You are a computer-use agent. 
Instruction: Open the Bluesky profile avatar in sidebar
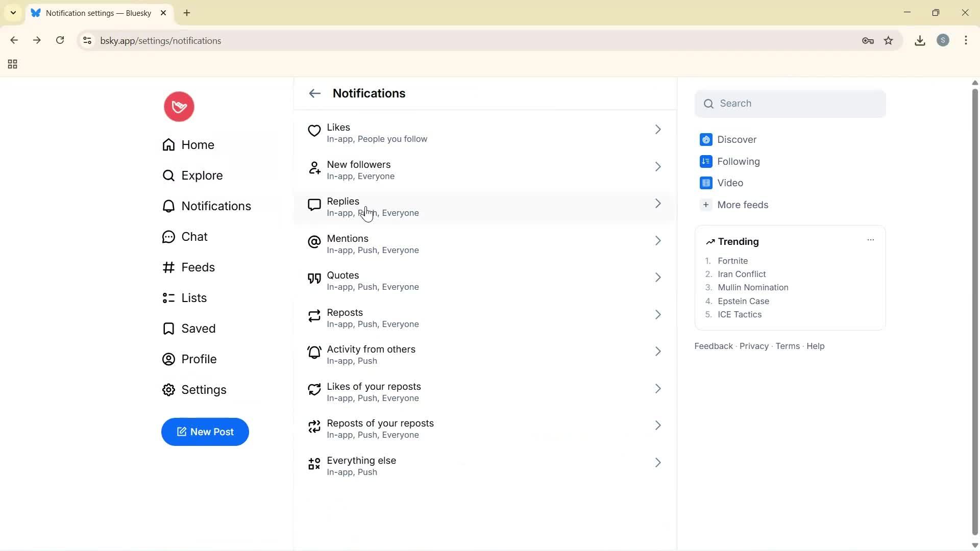[x=178, y=106]
